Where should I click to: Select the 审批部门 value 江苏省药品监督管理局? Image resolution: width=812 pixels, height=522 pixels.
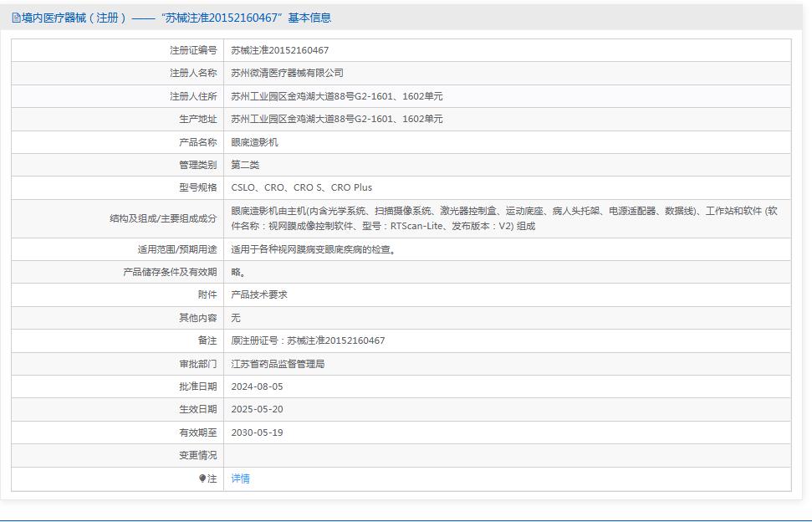(x=283, y=363)
